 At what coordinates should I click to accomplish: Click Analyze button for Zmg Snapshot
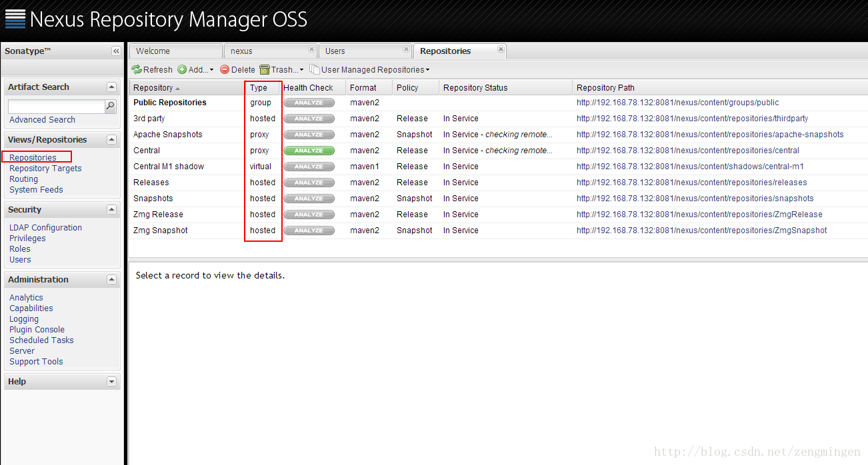tap(308, 231)
